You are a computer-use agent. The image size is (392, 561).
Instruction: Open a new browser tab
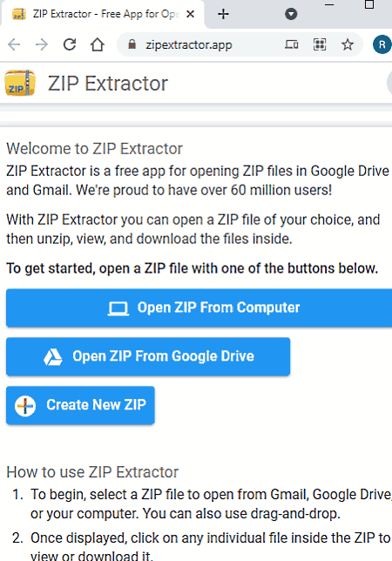tap(223, 14)
